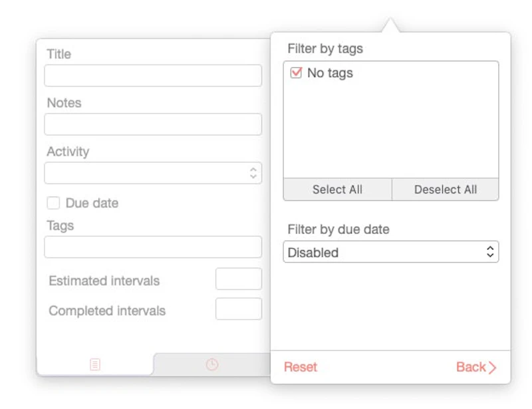Click the Activity field's up-down arrows
The width and height of the screenshot is (532, 409).
click(x=253, y=173)
